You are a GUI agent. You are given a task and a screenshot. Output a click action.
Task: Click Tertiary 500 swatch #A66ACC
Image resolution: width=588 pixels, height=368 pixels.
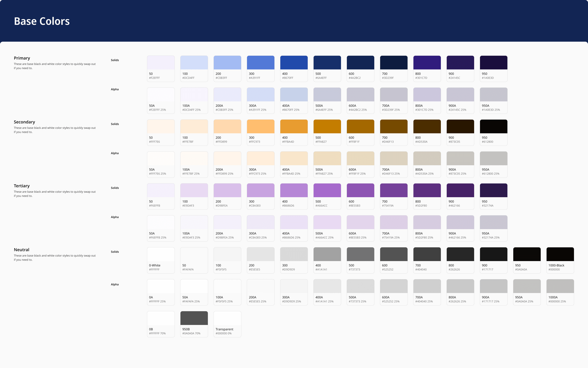click(327, 196)
